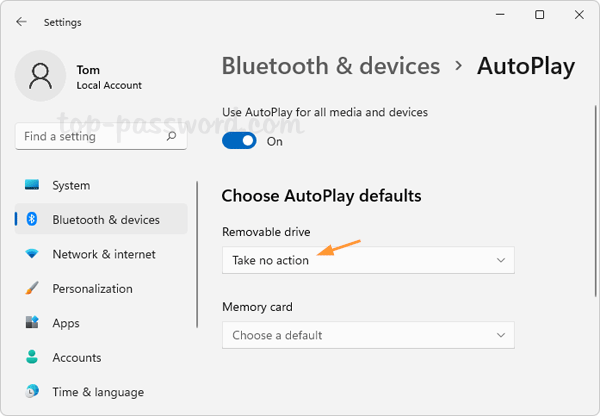Click the Network & internet wifi icon
Screen dimensions: 600x416
32,254
